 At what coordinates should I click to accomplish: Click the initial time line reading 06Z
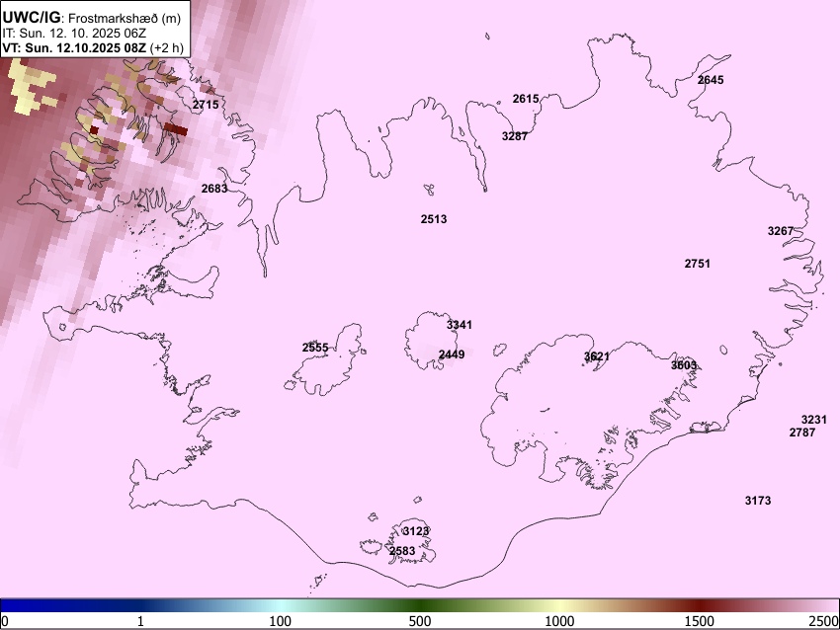[74, 33]
